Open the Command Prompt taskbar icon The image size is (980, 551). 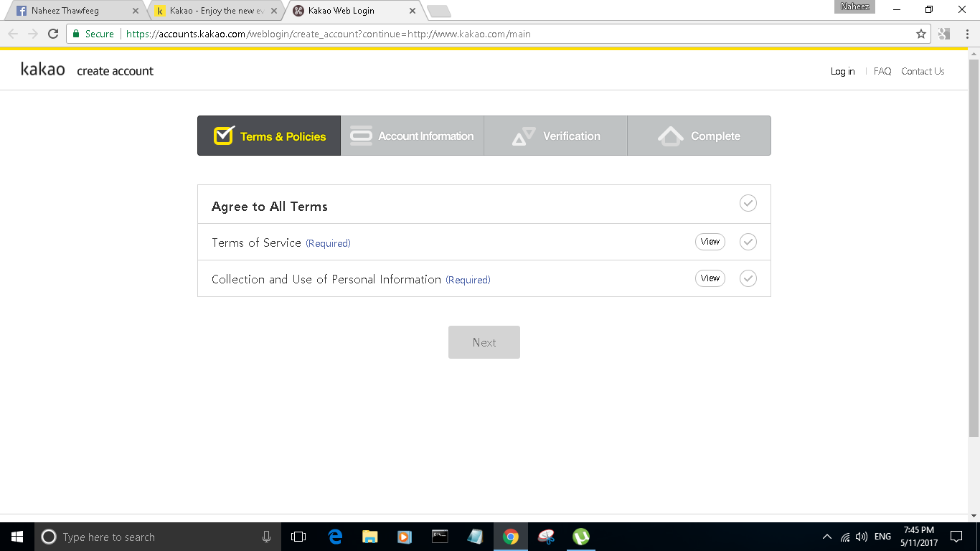click(440, 537)
